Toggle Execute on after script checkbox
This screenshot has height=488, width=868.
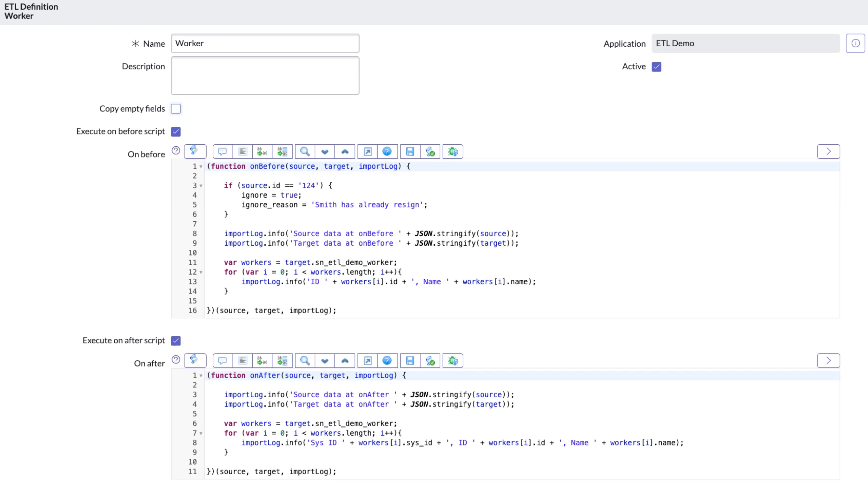coord(176,341)
